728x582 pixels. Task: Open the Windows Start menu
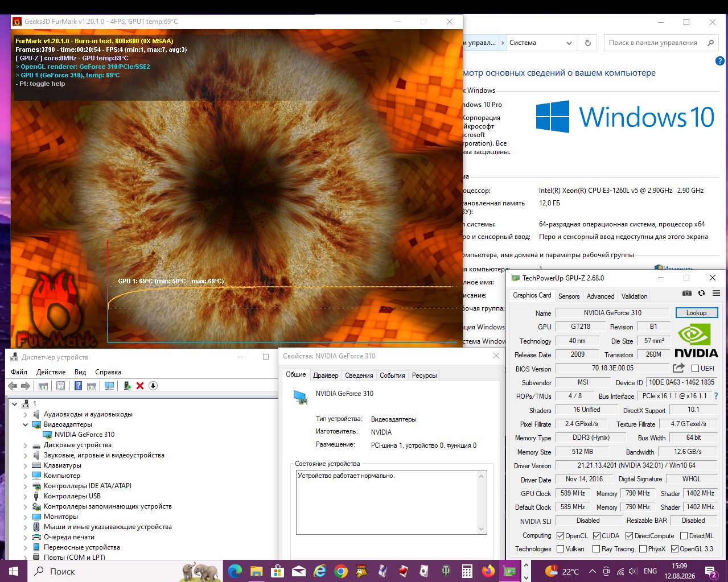(14, 571)
